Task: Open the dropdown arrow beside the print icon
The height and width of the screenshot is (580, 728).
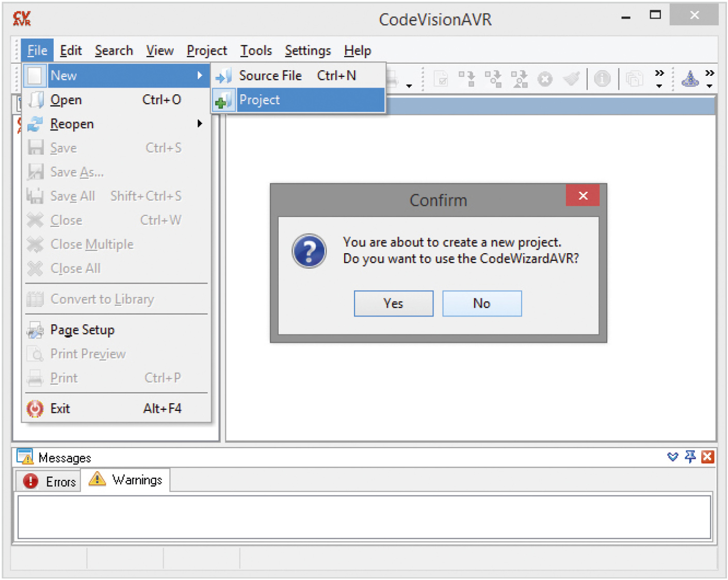Action: pos(409,86)
